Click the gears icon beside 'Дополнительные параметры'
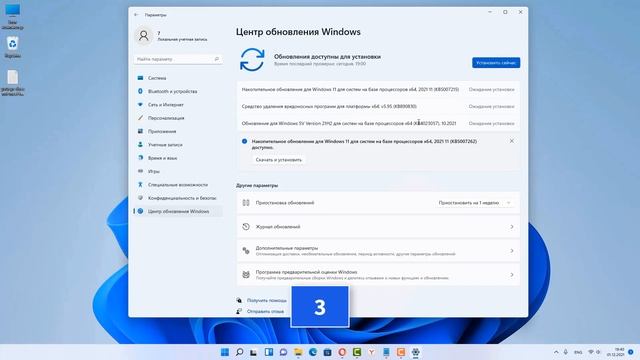The height and width of the screenshot is (360, 640). pos(246,251)
